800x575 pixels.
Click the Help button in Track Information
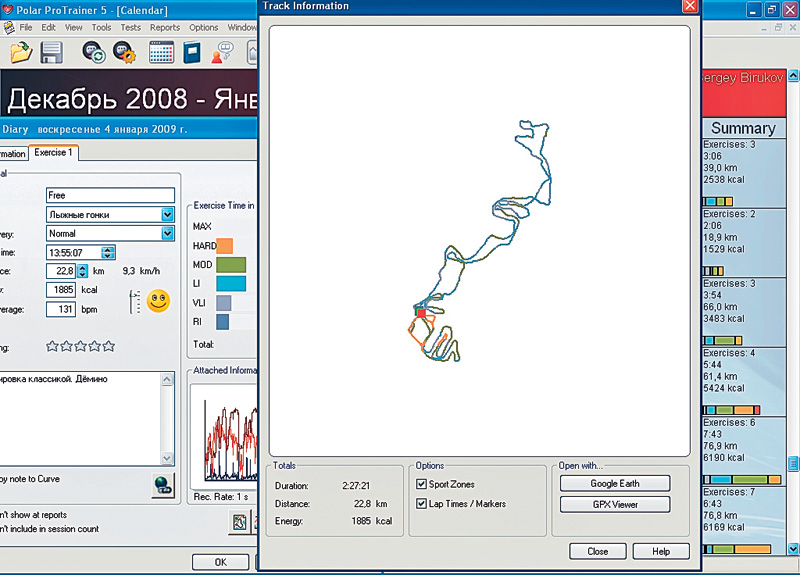661,552
